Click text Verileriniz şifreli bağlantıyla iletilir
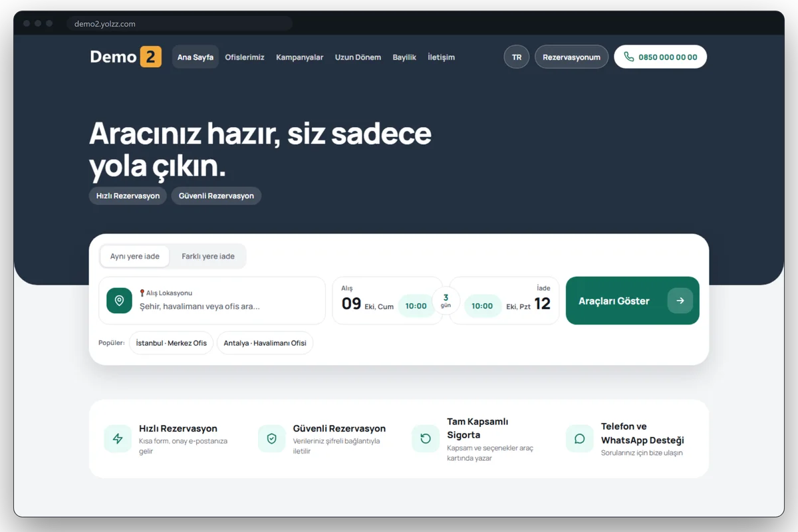 click(336, 446)
